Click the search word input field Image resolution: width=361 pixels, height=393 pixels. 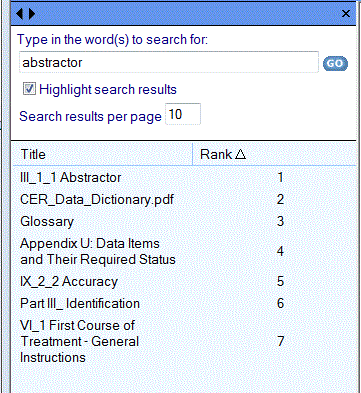pos(169,62)
